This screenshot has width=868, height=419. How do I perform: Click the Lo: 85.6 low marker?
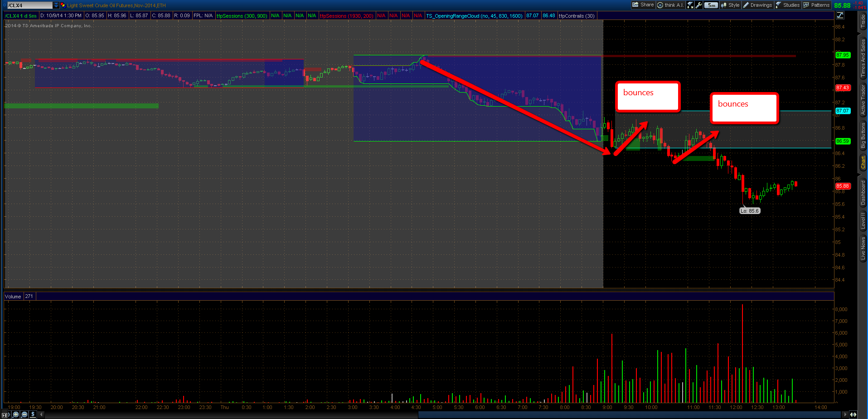(750, 211)
